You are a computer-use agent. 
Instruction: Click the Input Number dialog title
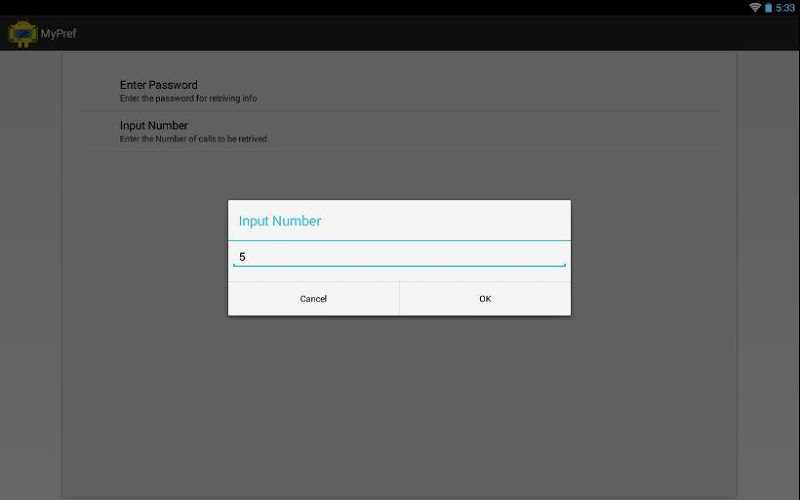(x=280, y=221)
